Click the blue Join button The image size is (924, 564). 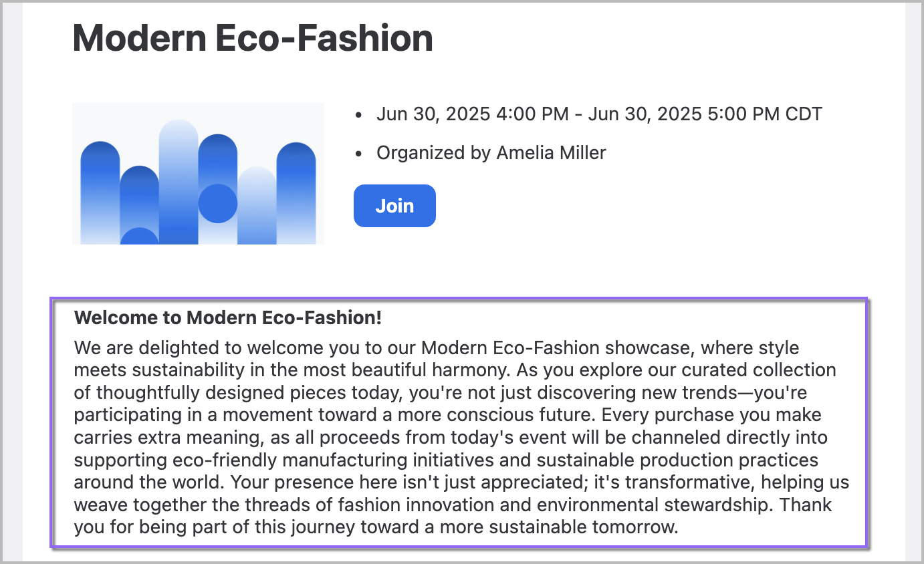pos(394,206)
